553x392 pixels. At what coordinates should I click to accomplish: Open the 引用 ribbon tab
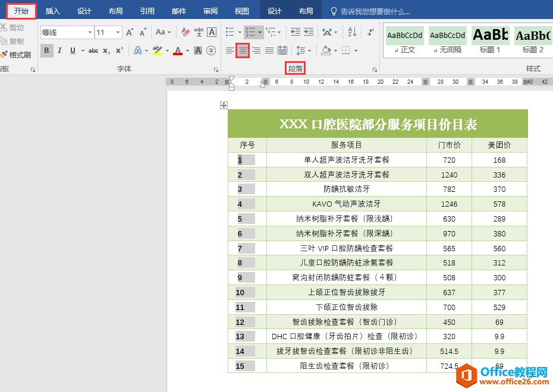147,11
